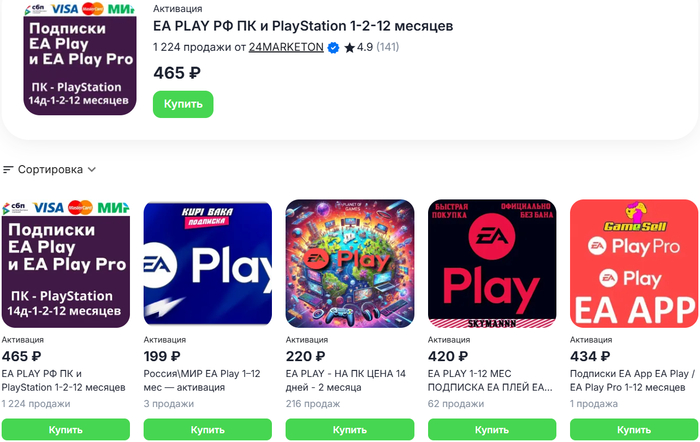The image size is (700, 442).
Task: Open the red GameSell EA APP thumbnail
Action: point(633,263)
